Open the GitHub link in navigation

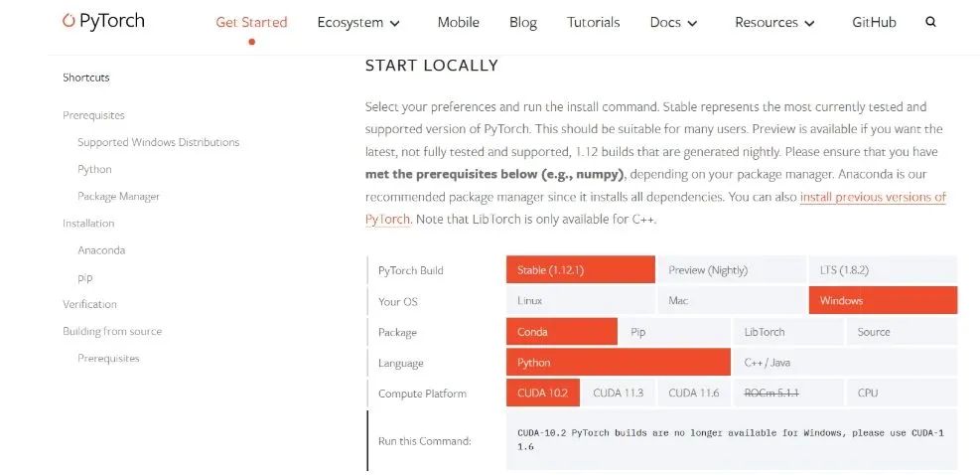[874, 23]
